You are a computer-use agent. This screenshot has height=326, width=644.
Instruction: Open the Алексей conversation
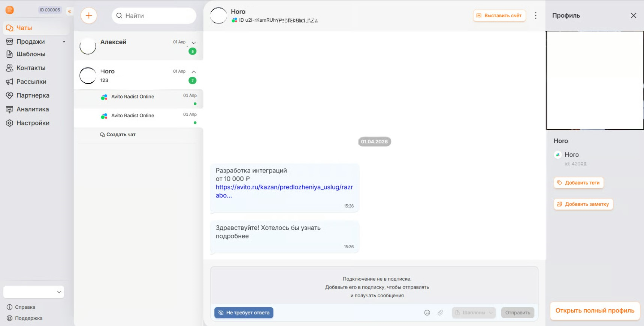(x=139, y=46)
